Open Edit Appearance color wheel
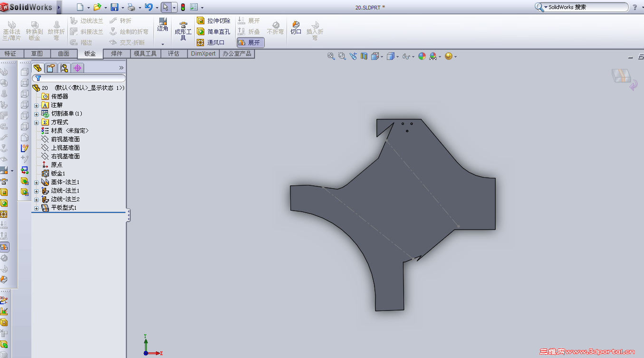 (422, 56)
